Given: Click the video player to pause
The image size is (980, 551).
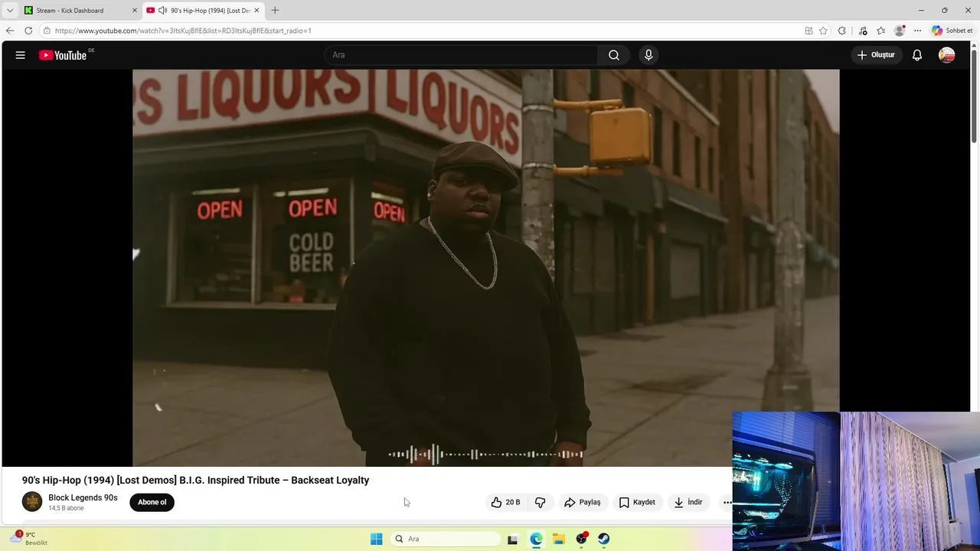Looking at the screenshot, I should tap(486, 268).
